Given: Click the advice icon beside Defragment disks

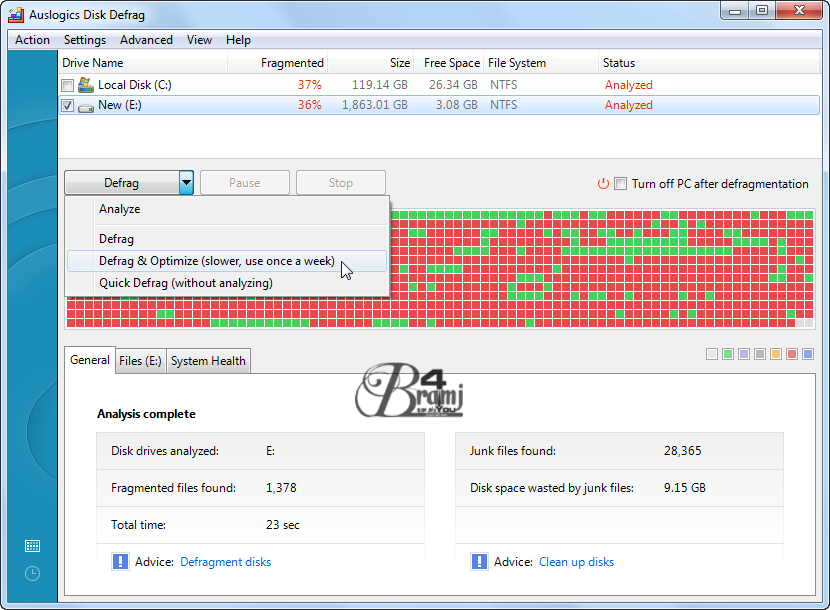Looking at the screenshot, I should pos(120,562).
